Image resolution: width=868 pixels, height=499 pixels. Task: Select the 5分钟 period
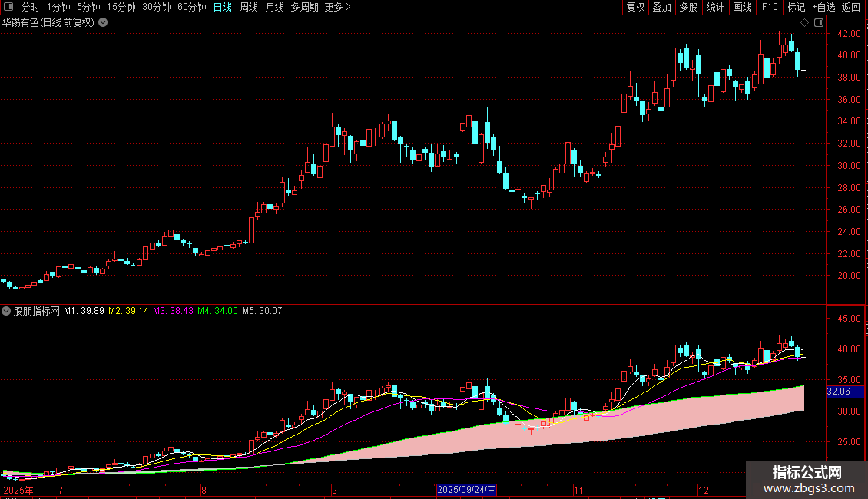click(88, 7)
